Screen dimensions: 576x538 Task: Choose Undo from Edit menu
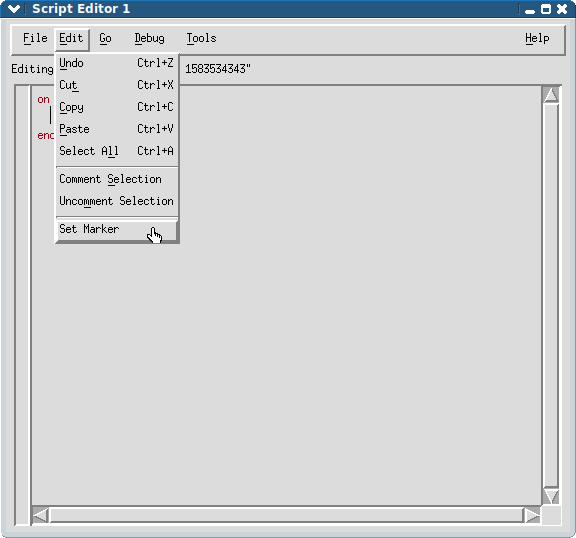(x=117, y=63)
